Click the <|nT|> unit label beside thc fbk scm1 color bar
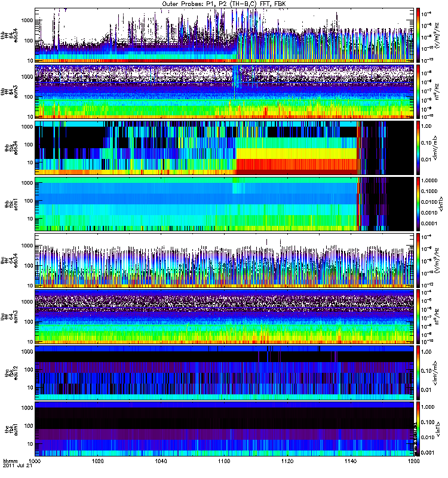Viewport: 448px width, 478px height. 438,429
